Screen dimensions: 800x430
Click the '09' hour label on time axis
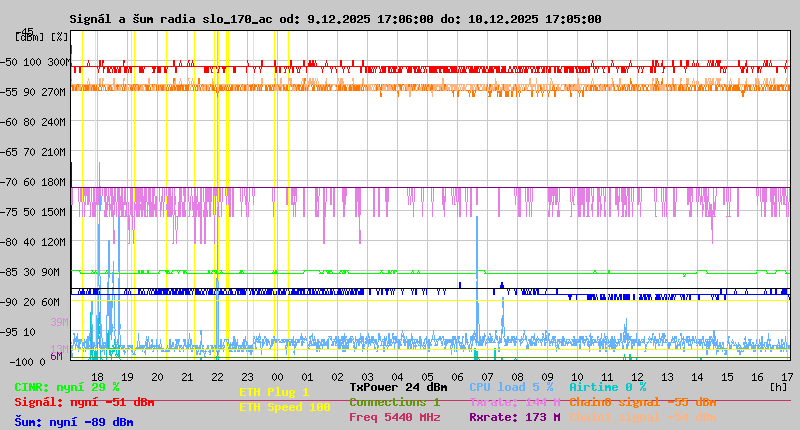pyautogui.click(x=547, y=377)
